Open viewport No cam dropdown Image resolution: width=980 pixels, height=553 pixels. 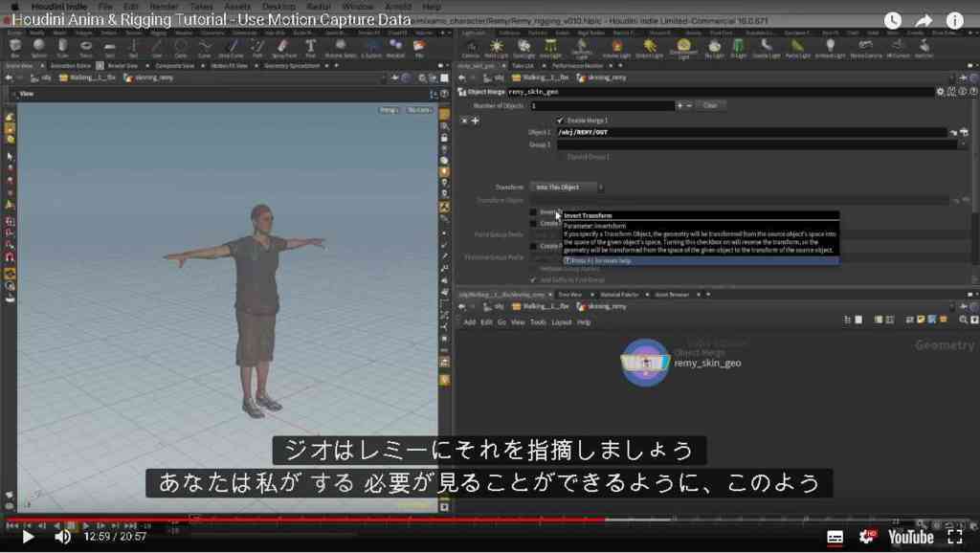tap(419, 110)
